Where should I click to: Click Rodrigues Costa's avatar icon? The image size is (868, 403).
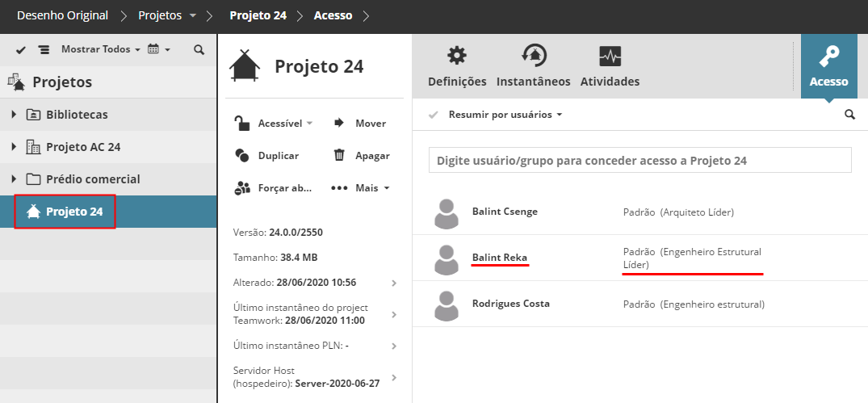pyautogui.click(x=447, y=305)
